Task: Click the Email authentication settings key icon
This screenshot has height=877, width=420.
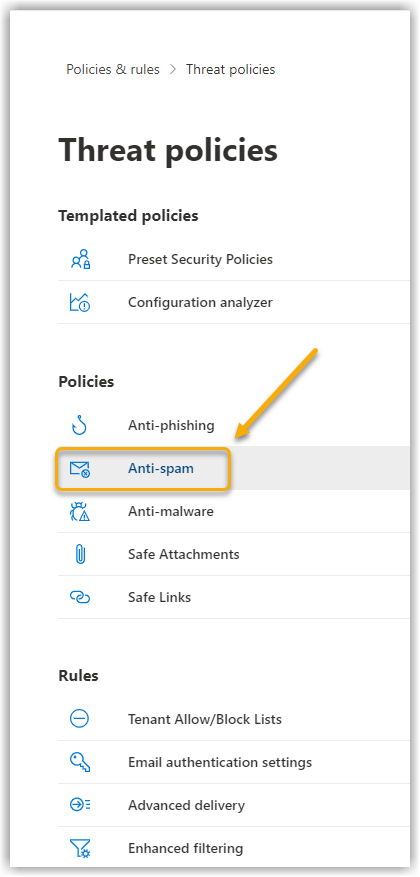Action: (x=80, y=762)
